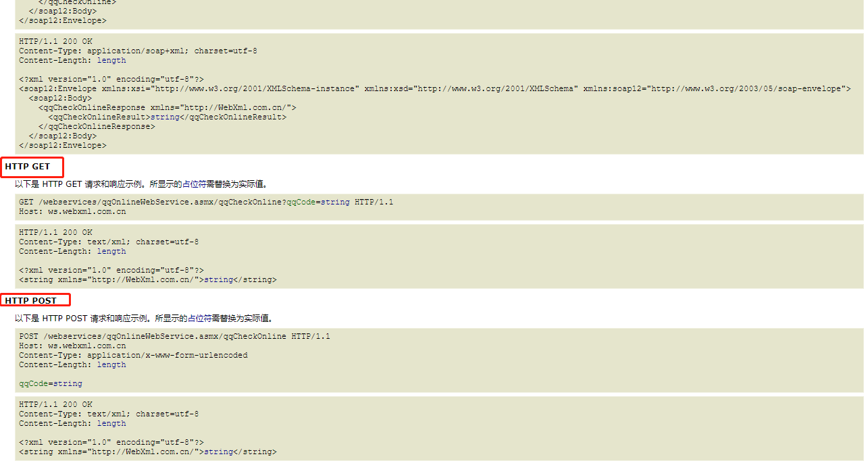Image resolution: width=868 pixels, height=467 pixels.
Task: Click Content-Length line in the POST response block
Action: (72, 424)
